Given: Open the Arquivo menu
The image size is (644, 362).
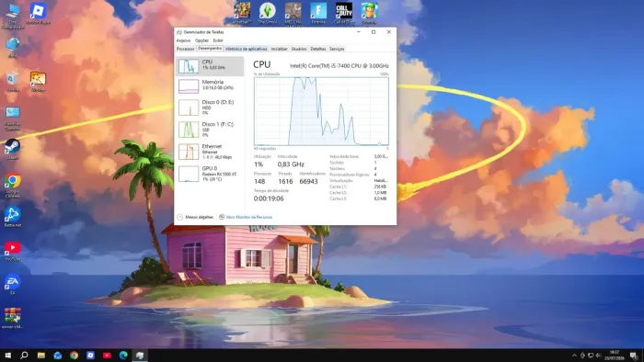Looking at the screenshot, I should pyautogui.click(x=183, y=40).
